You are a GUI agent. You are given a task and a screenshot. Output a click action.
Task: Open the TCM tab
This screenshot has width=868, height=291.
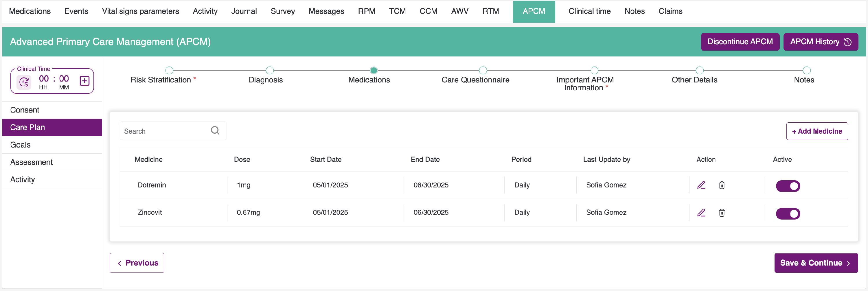click(397, 12)
